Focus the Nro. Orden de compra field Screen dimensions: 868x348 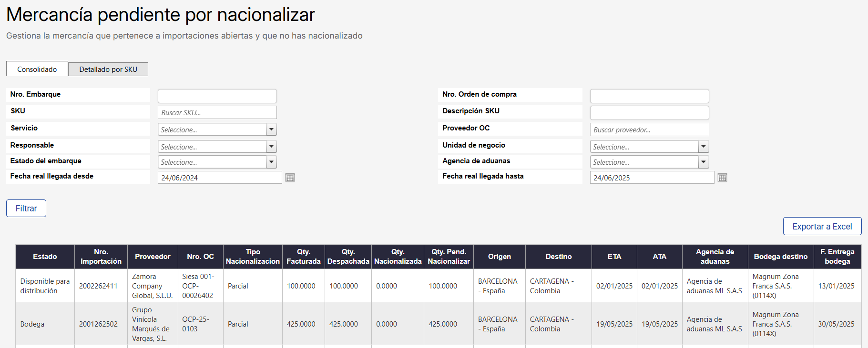649,96
